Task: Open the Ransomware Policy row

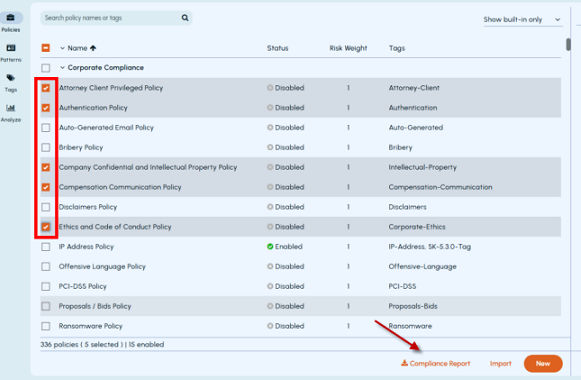Action: coord(301,326)
